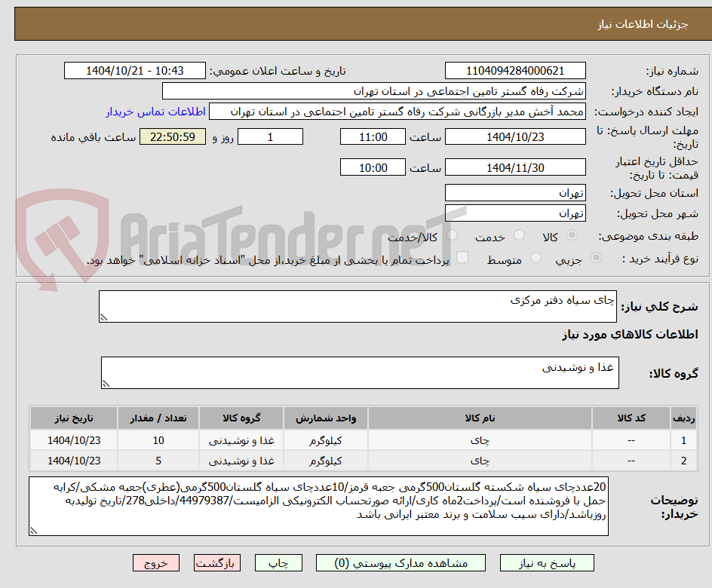Click the 'گروه کالا' column header

click(x=241, y=418)
